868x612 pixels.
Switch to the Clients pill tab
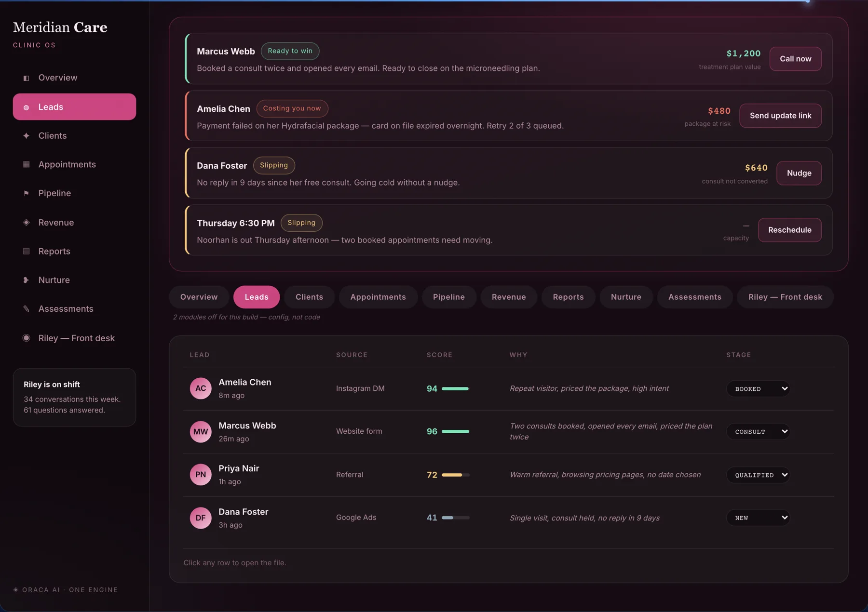coord(310,297)
